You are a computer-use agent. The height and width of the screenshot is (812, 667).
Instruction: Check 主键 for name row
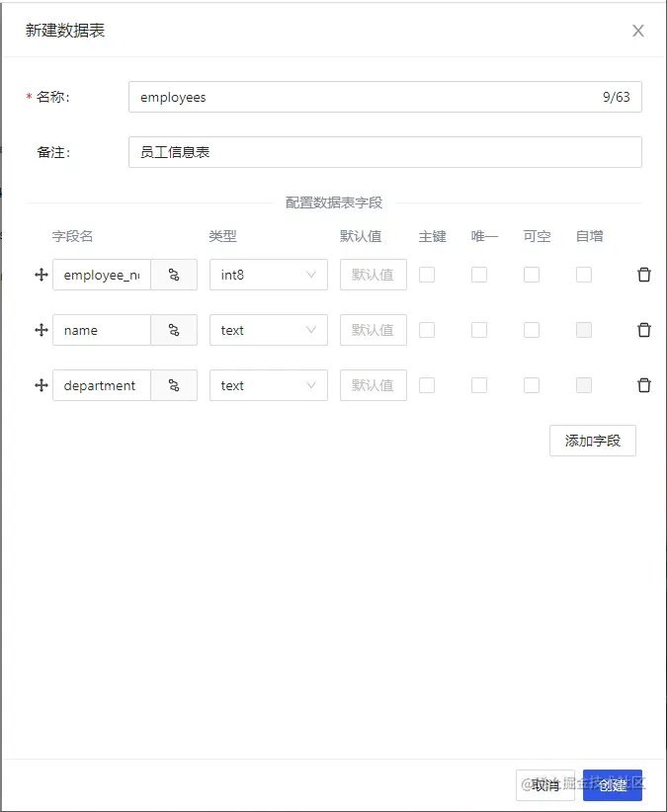coord(427,330)
